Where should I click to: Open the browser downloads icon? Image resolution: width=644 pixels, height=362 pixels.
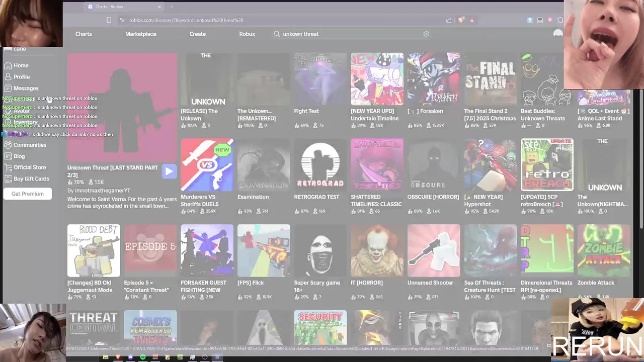(530, 20)
